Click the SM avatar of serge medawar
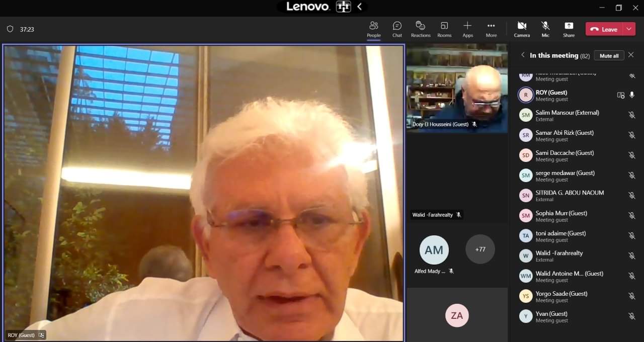 pos(526,176)
